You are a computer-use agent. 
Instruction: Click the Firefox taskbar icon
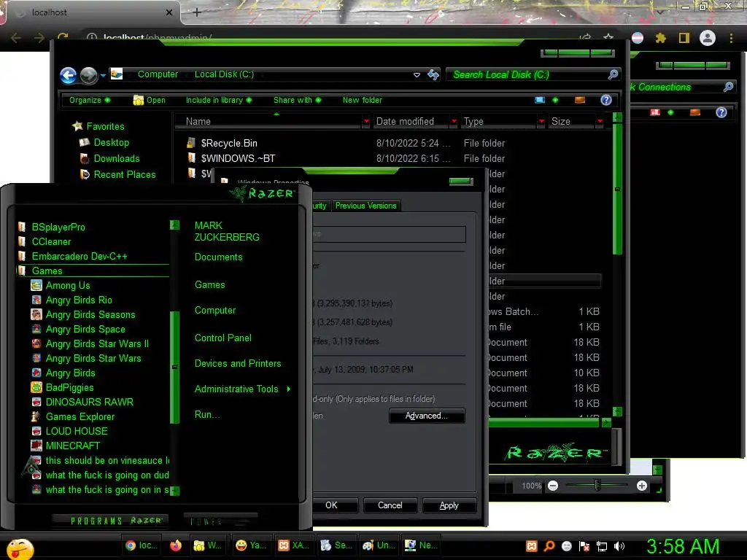(176, 545)
